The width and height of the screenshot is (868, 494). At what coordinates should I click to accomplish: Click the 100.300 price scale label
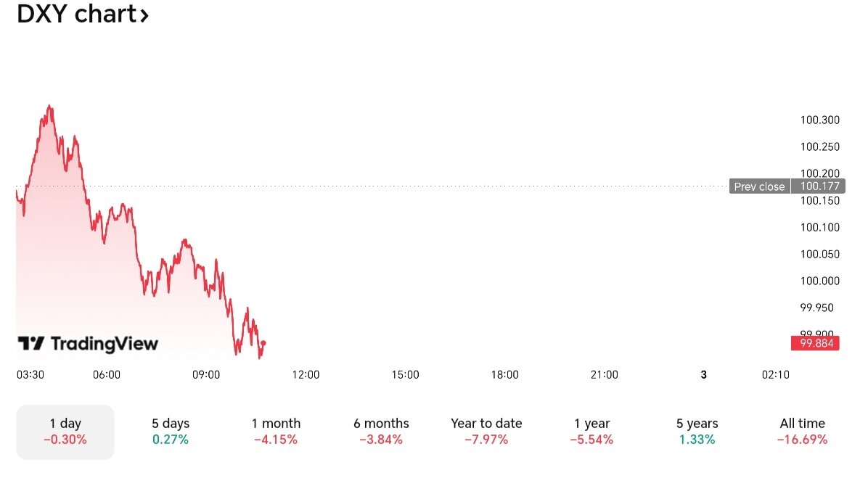point(819,120)
